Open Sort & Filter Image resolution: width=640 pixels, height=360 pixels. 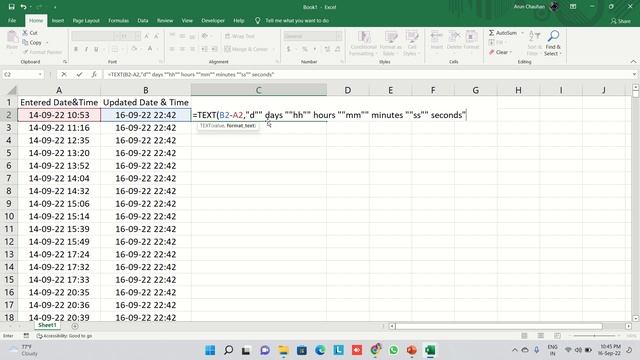pos(533,43)
